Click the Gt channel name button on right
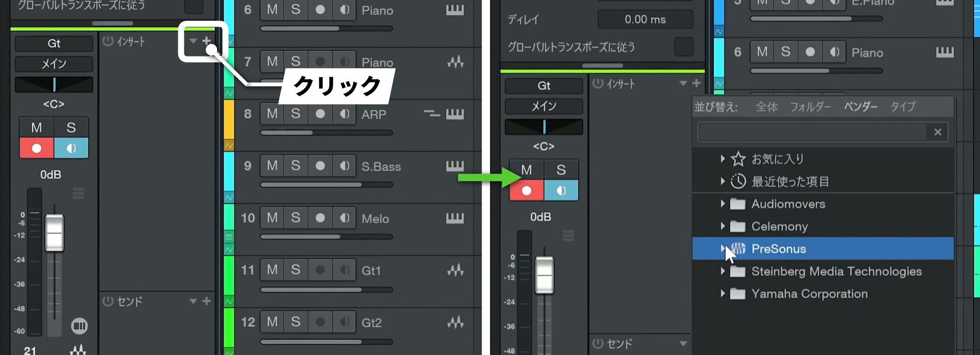 [x=544, y=86]
